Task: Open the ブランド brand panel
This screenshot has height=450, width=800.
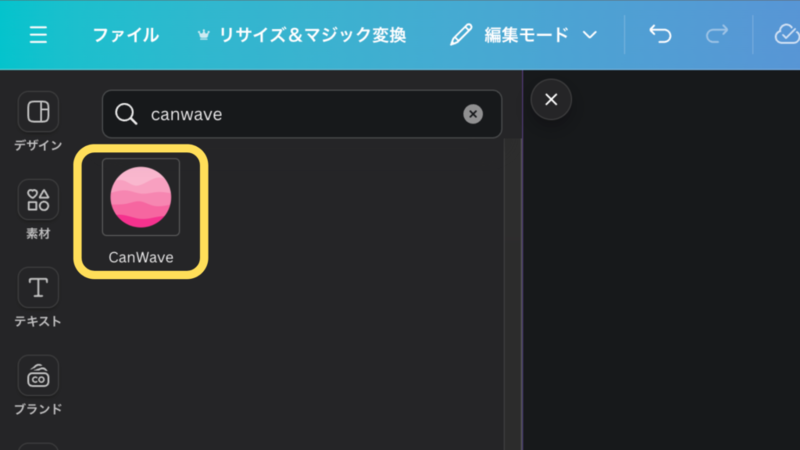Action: click(x=38, y=385)
